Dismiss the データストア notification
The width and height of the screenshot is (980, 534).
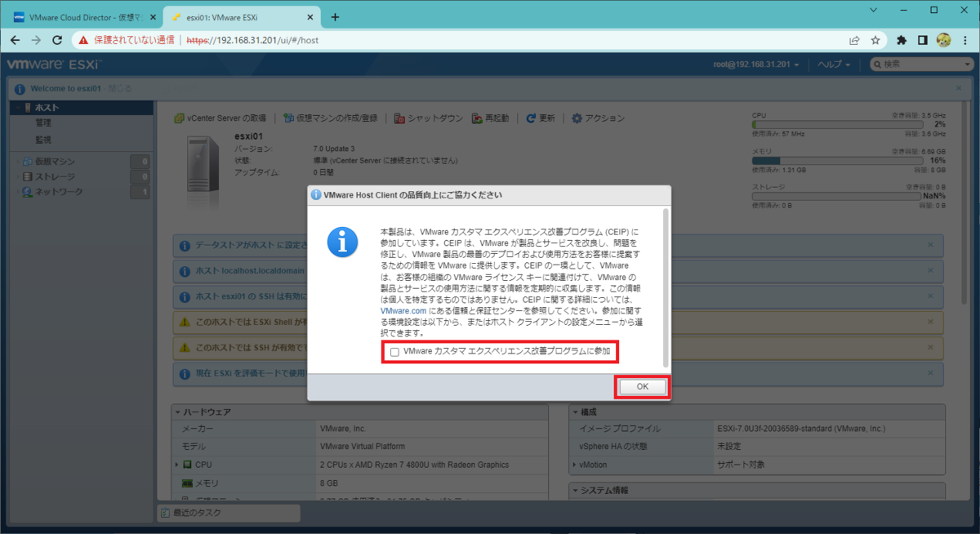coord(930,244)
